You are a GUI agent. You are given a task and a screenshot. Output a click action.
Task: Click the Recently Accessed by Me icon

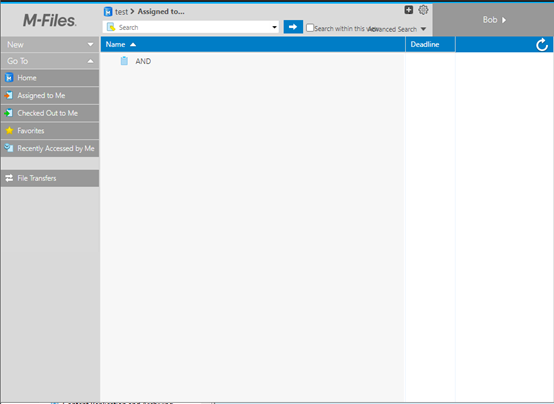click(x=9, y=148)
